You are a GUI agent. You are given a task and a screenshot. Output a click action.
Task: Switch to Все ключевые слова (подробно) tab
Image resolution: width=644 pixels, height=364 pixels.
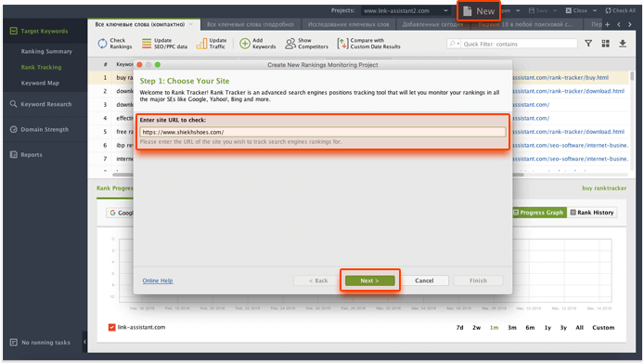click(x=251, y=24)
